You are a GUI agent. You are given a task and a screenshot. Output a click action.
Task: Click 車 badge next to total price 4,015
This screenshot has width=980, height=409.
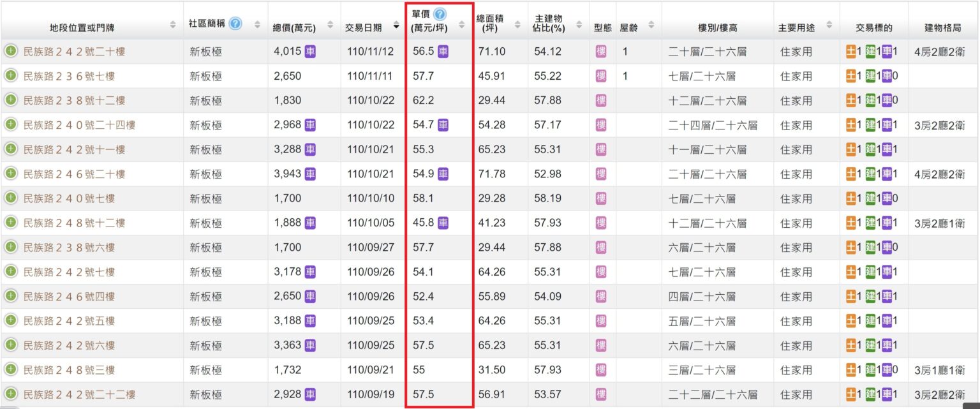point(310,52)
